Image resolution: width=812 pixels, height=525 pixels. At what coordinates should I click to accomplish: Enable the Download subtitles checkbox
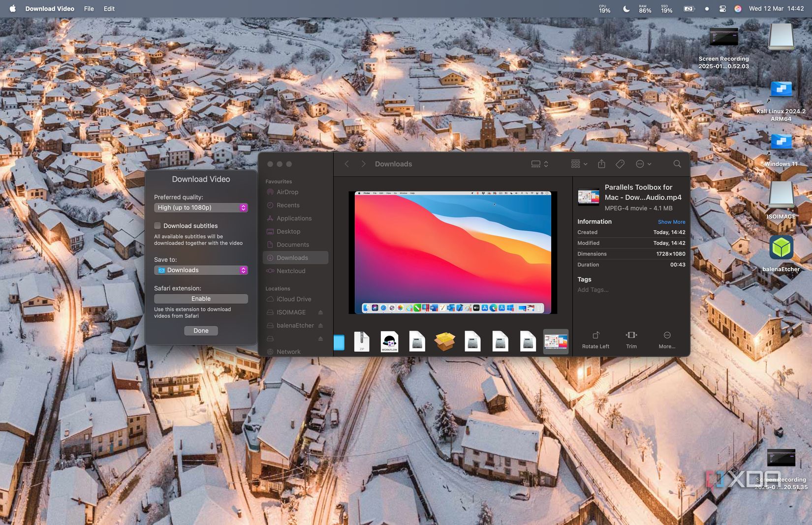click(x=157, y=226)
